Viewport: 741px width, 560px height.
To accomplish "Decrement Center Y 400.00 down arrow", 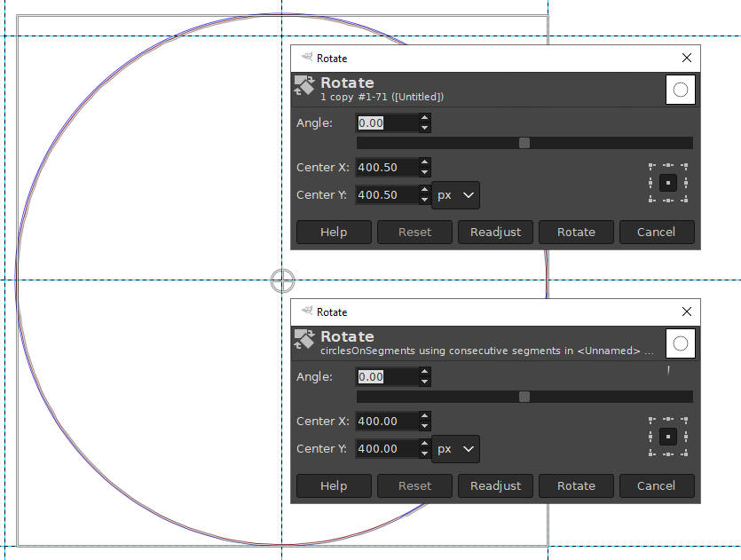I will pyautogui.click(x=425, y=454).
